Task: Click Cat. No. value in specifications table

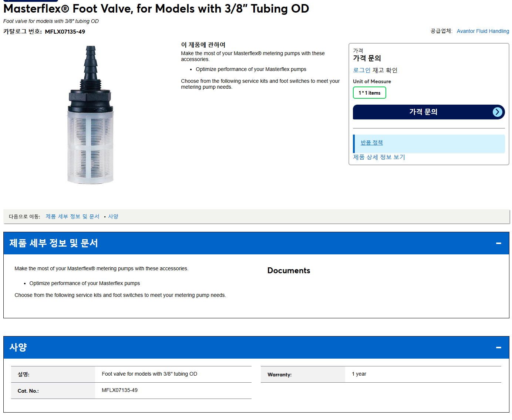Action: 119,390
